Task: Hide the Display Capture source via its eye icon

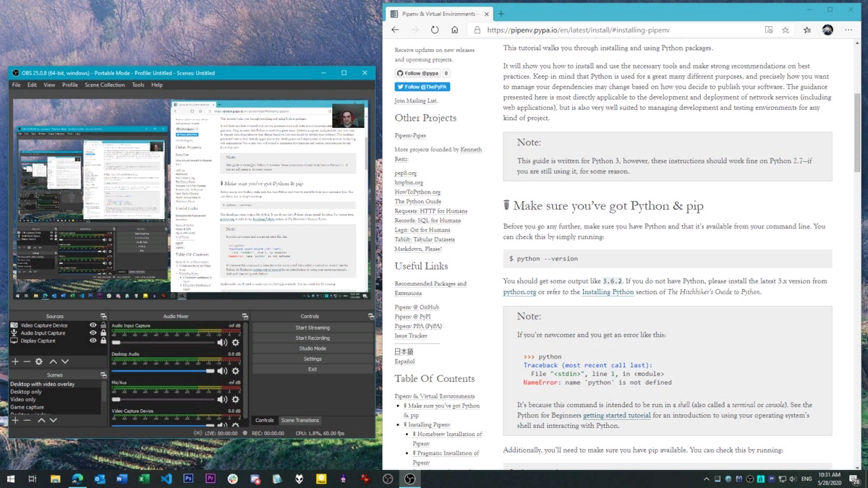Action: (93, 341)
